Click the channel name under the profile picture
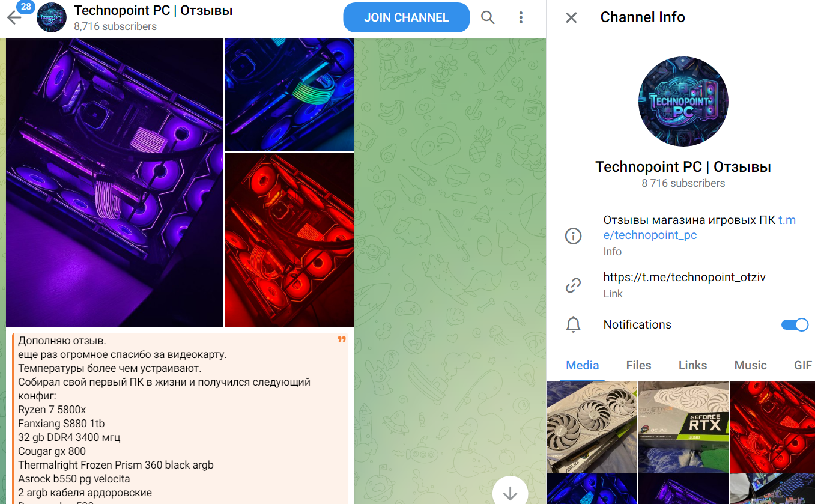Image resolution: width=815 pixels, height=504 pixels. 683,166
